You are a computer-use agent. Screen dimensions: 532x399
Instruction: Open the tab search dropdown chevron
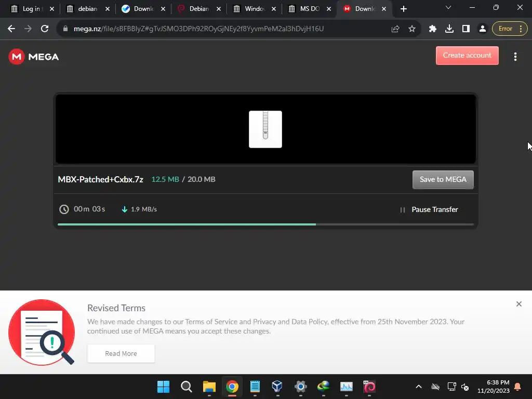(448, 7)
